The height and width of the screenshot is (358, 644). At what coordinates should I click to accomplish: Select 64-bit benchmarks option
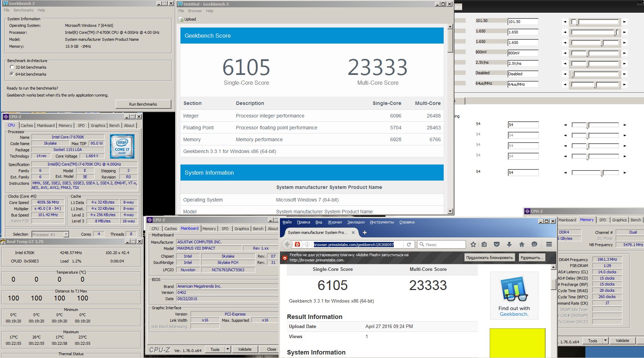click(12, 74)
